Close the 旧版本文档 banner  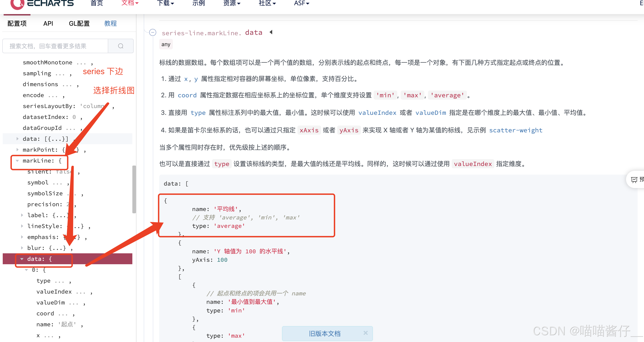coord(365,333)
